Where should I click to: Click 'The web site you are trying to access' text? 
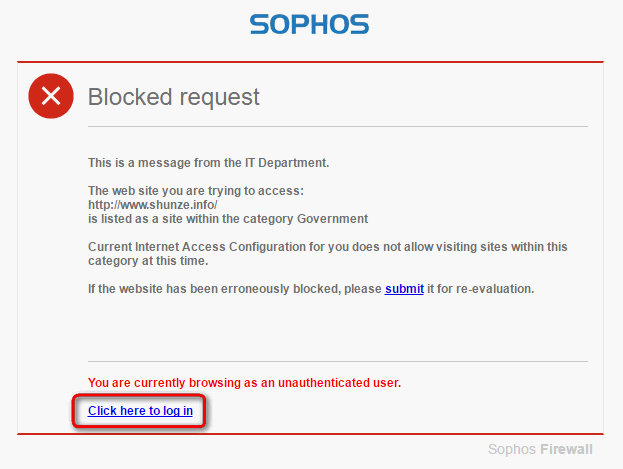196,191
